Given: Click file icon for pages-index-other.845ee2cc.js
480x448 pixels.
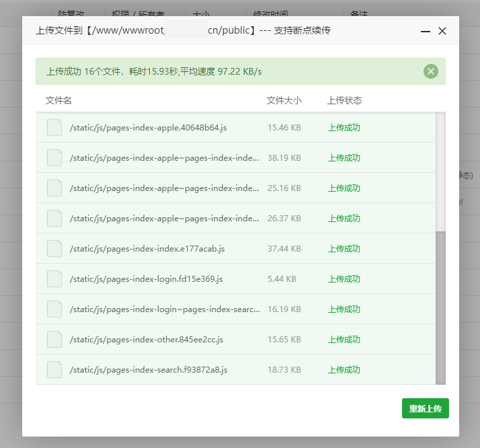Looking at the screenshot, I should pos(54,340).
